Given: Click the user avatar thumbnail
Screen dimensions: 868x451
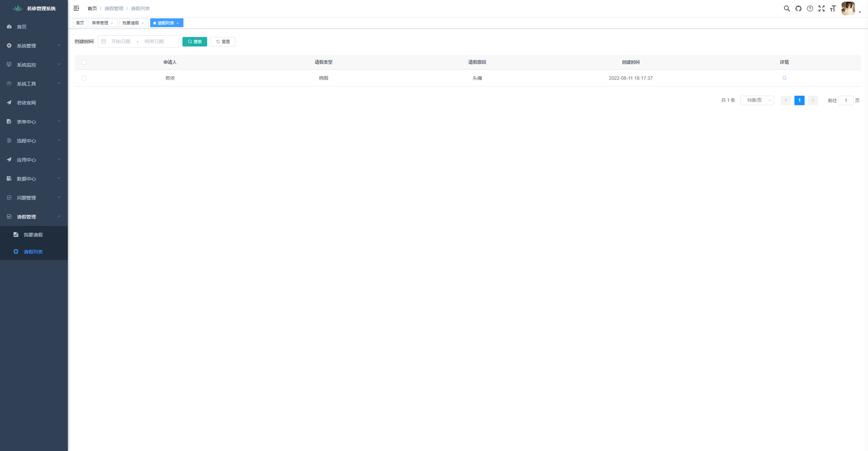Looking at the screenshot, I should tap(848, 8).
